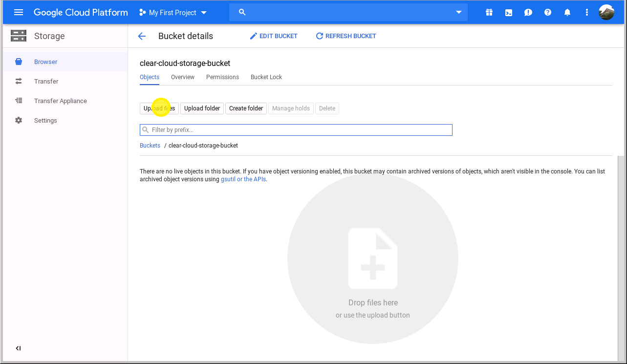627x364 pixels.
Task: Click the Storage sidebar heading text
Action: (x=49, y=36)
